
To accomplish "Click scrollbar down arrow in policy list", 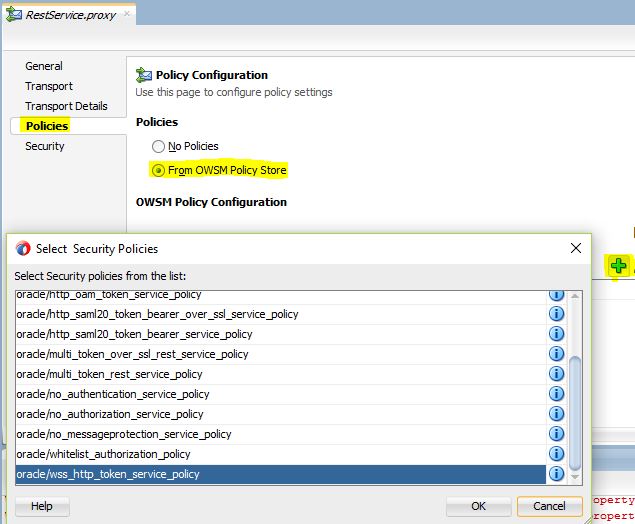I will tap(575, 477).
